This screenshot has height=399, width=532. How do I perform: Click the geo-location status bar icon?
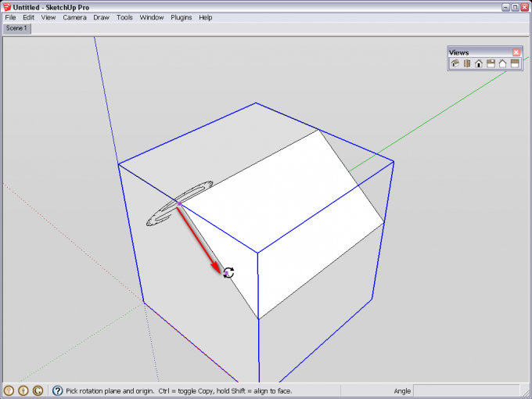(9, 390)
